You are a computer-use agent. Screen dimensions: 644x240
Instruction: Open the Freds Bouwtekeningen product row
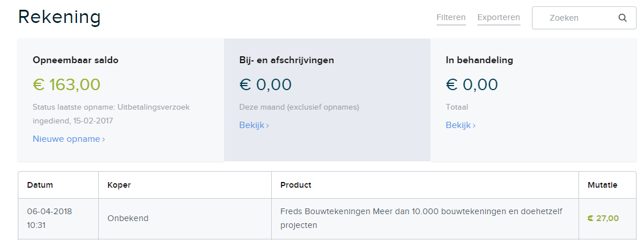[327, 219]
